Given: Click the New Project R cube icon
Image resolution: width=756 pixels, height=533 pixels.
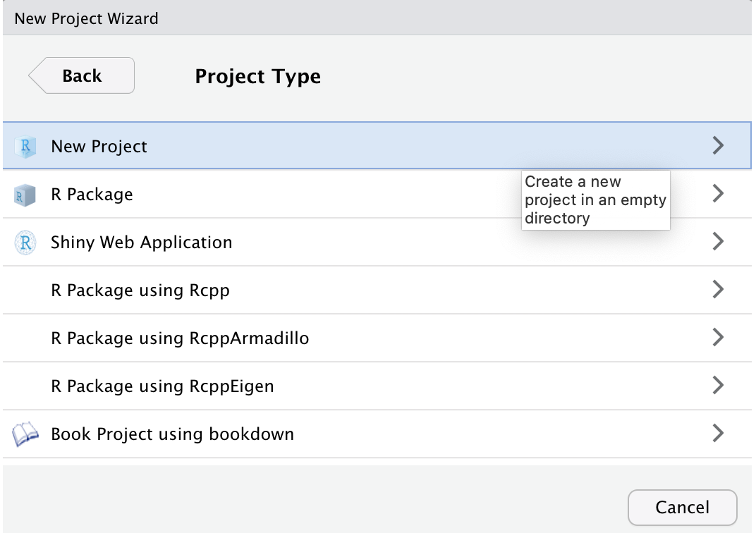Looking at the screenshot, I should (x=25, y=146).
